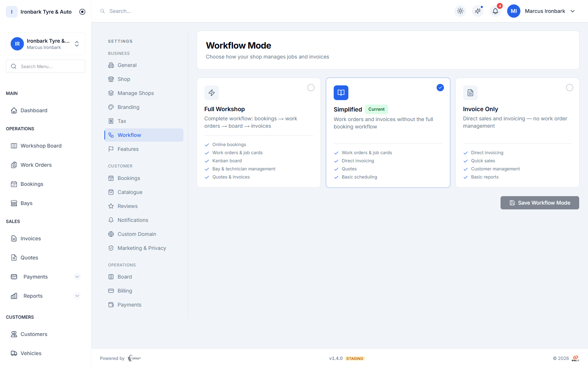This screenshot has width=588, height=368.
Task: Open Features settings
Action: tap(144, 149)
